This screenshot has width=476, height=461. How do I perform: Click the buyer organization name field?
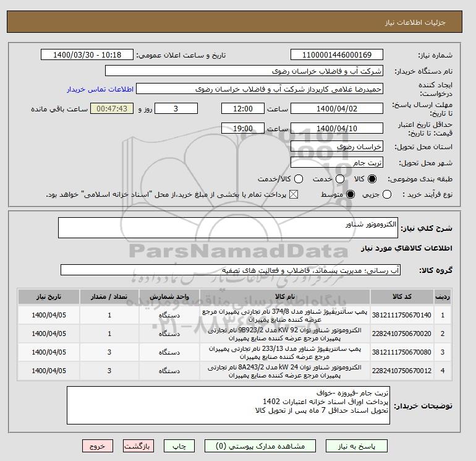(244, 71)
